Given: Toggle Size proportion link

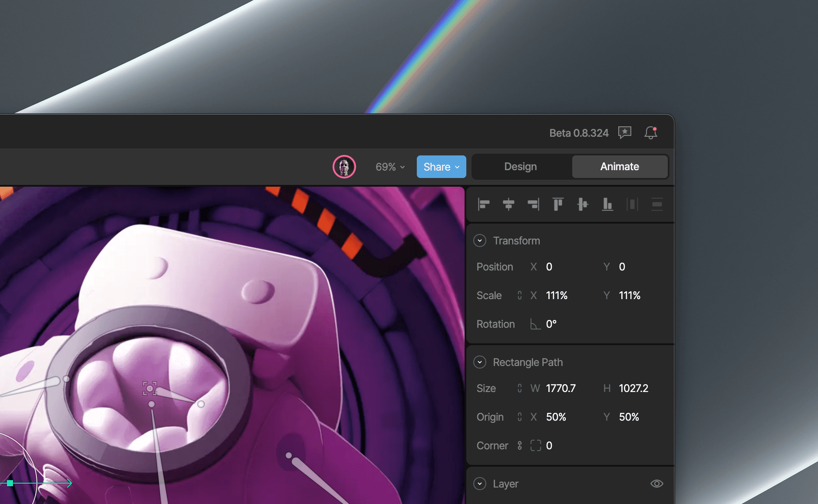Looking at the screenshot, I should pos(520,388).
